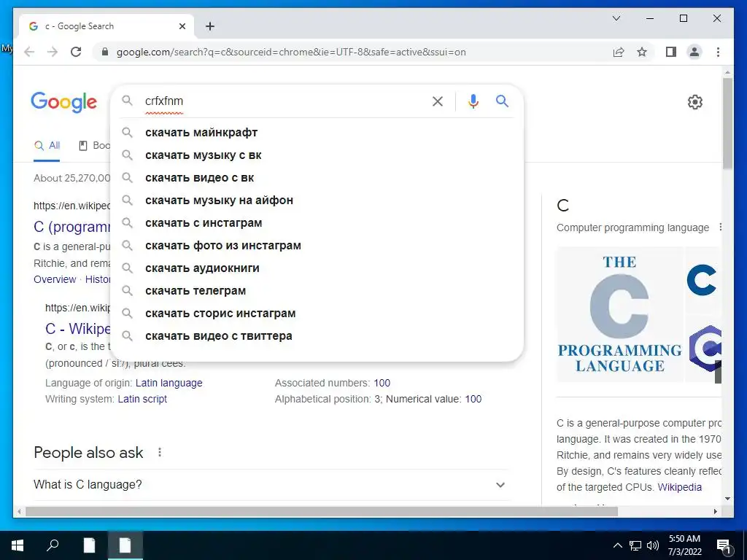Open 'Latin script' link

click(142, 399)
